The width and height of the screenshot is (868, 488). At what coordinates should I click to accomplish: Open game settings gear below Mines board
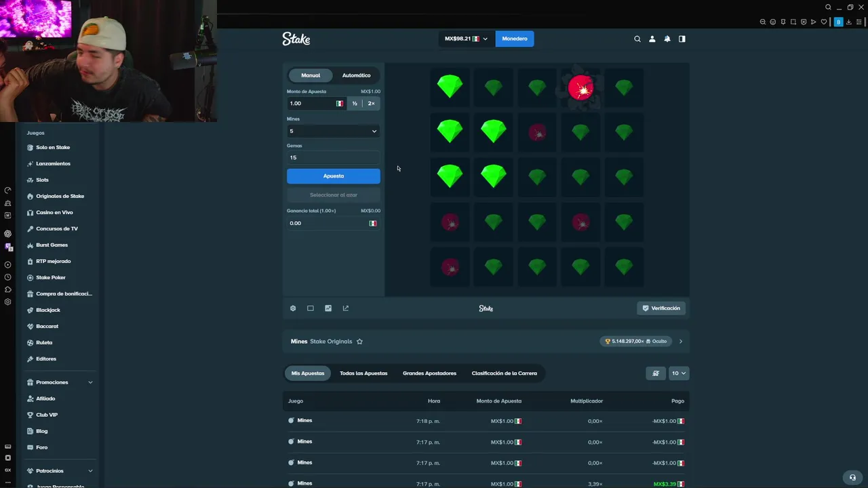click(x=293, y=308)
